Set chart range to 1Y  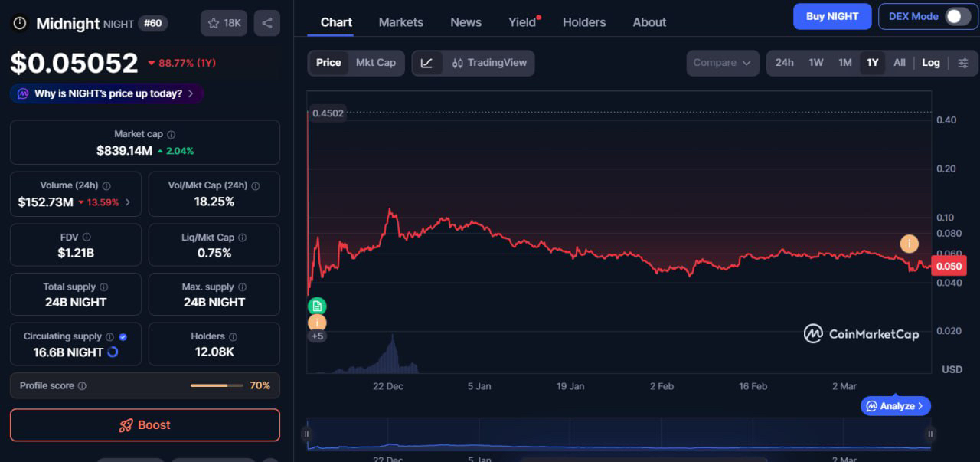pyautogui.click(x=872, y=63)
